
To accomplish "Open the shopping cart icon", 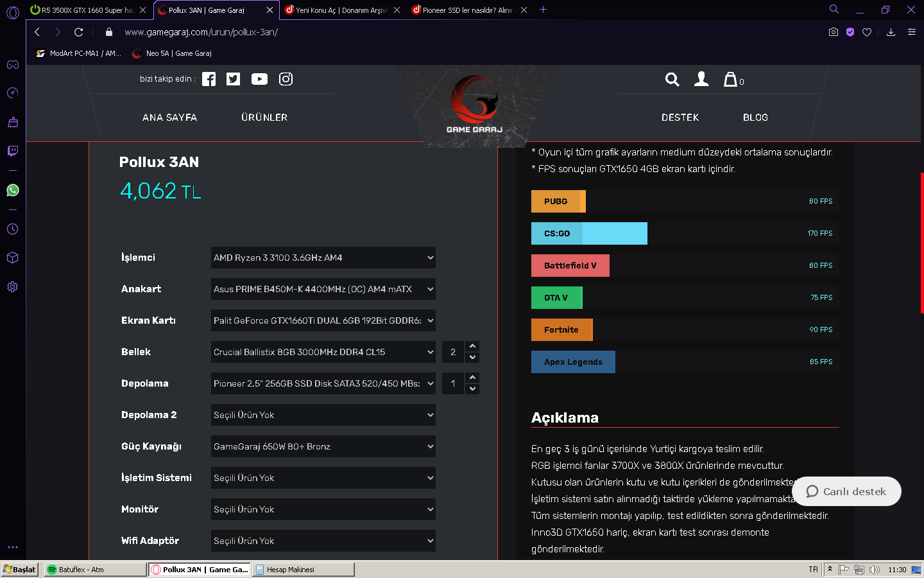I will pyautogui.click(x=733, y=79).
